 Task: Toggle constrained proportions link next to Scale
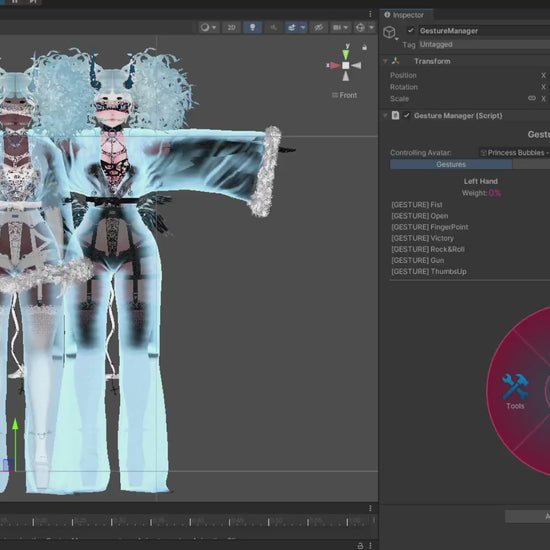(x=532, y=98)
